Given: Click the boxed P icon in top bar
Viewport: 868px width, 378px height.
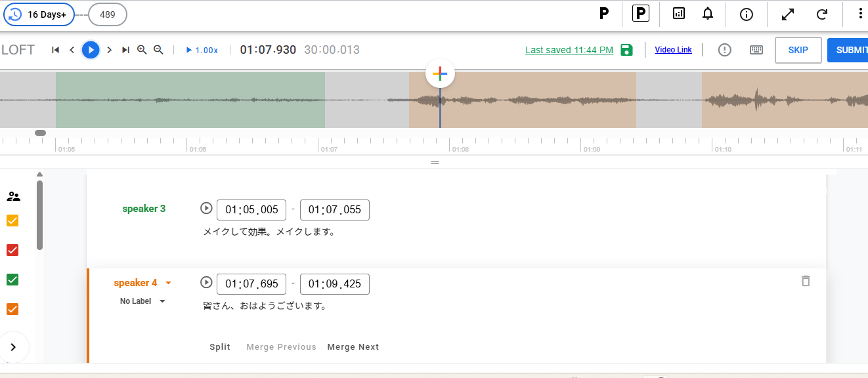Looking at the screenshot, I should coord(641,13).
